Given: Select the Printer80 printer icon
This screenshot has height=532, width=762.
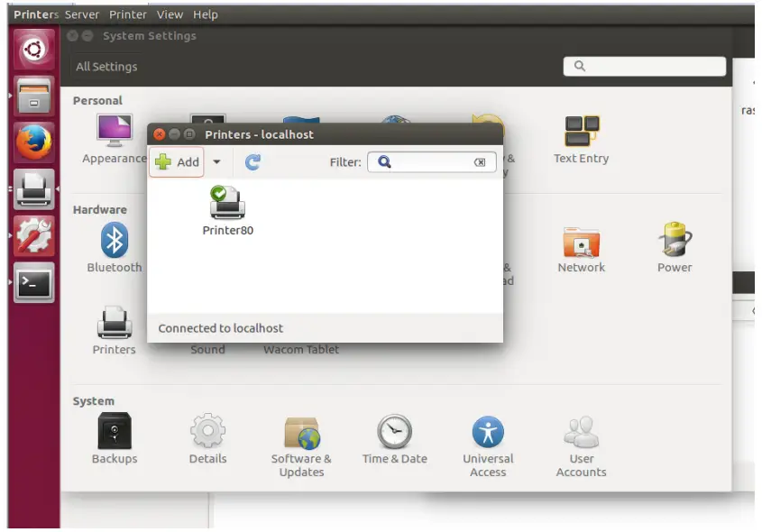Looking at the screenshot, I should (x=227, y=202).
